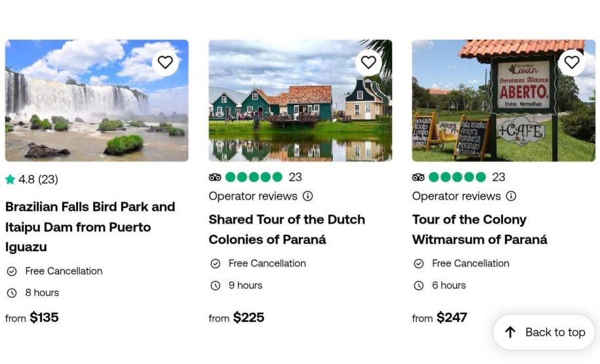Image resolution: width=600 pixels, height=364 pixels.
Task: Favorite the Dutch Colonies tour heart
Action: pos(369,62)
